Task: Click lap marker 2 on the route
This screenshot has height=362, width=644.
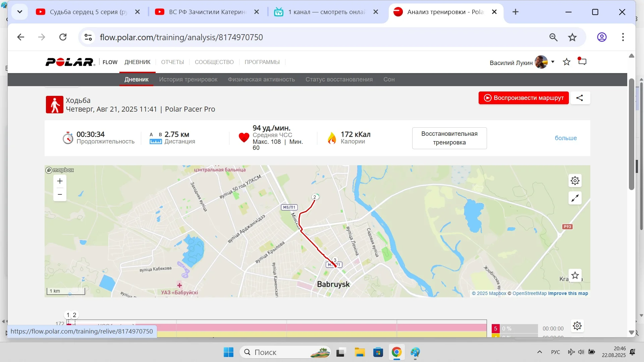Action: pos(315,197)
